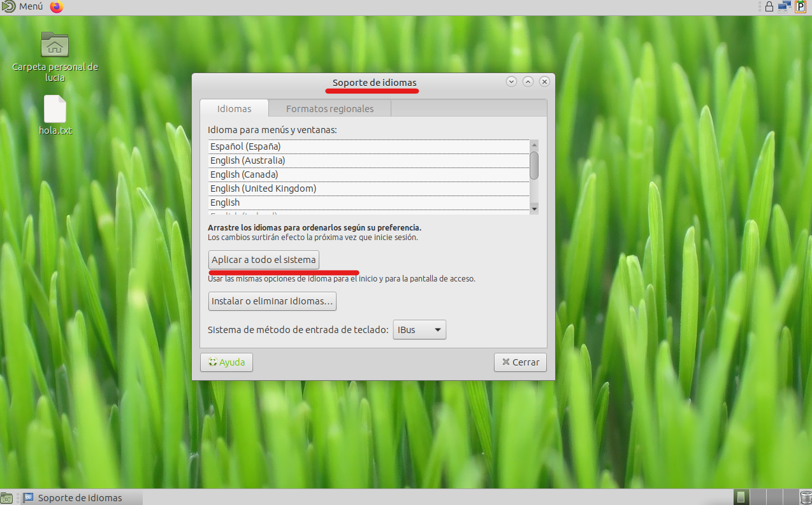Click the language list scroll down arrow

click(534, 208)
